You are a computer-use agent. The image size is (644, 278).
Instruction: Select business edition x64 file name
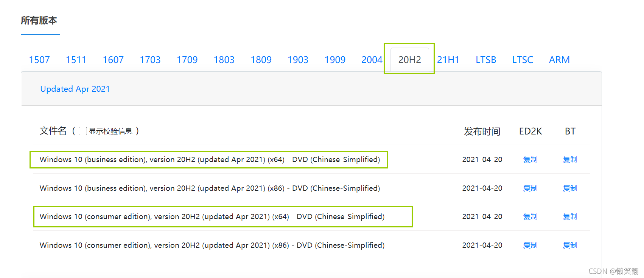click(x=210, y=160)
